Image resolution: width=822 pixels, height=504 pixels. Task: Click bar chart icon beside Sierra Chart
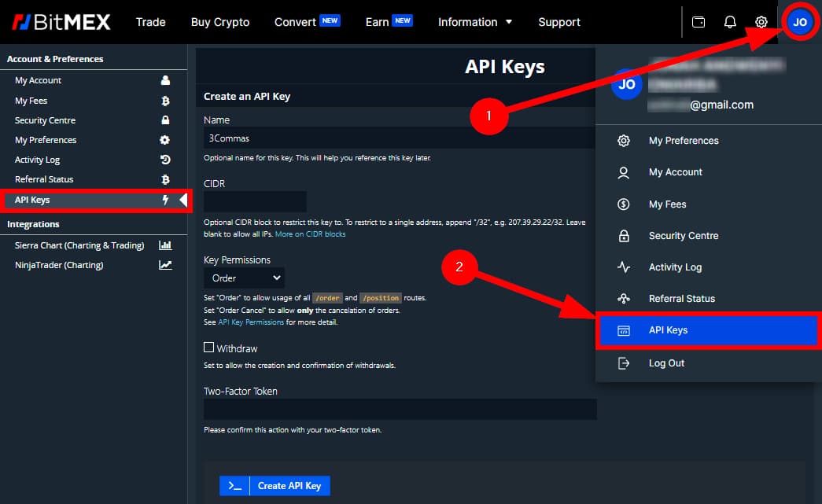(x=165, y=245)
